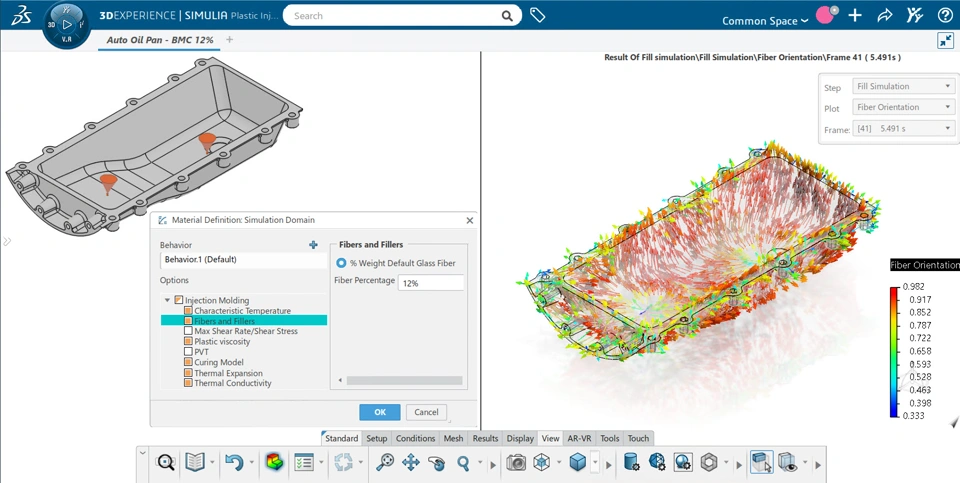Image resolution: width=960 pixels, height=483 pixels.
Task: Toggle the PVT checkbox
Action: tap(189, 352)
